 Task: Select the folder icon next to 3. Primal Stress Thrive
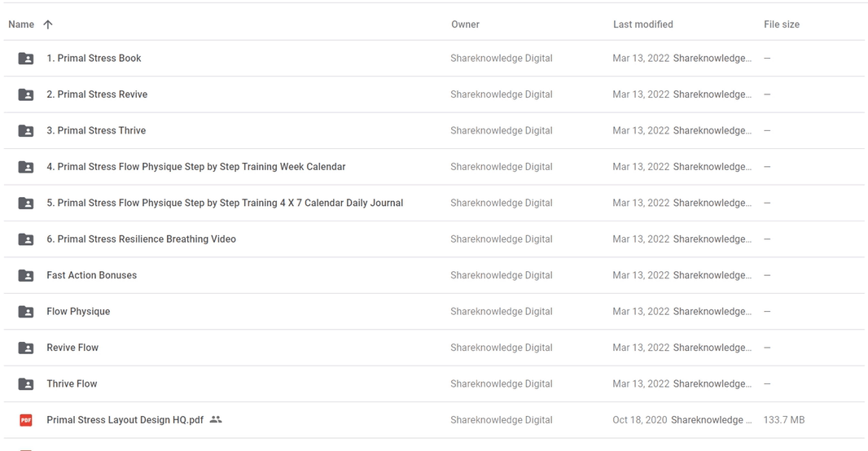26,130
